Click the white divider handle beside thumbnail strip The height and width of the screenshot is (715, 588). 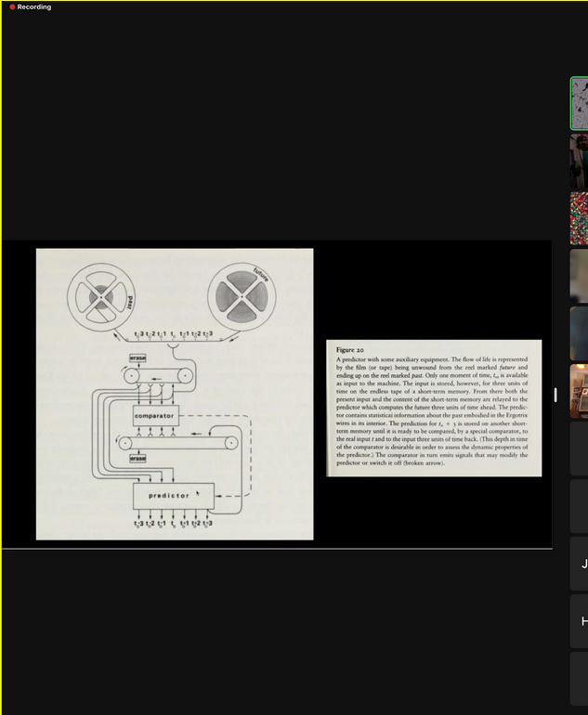pos(555,395)
